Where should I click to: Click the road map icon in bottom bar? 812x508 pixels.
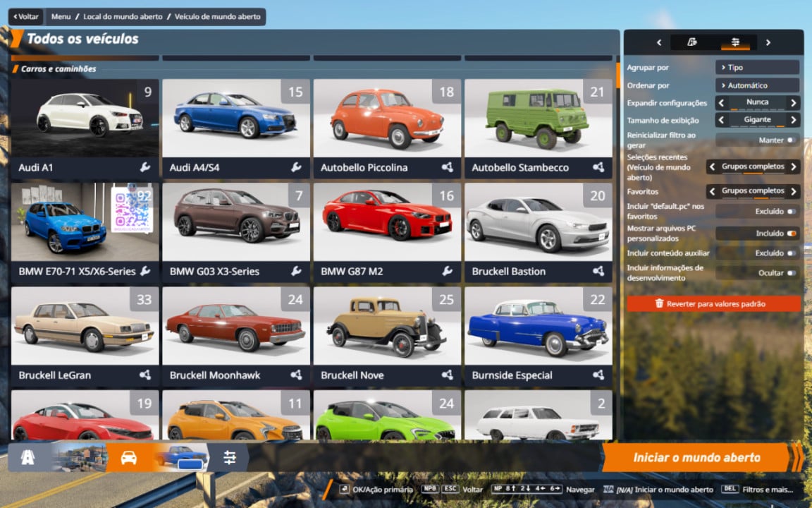coord(27,457)
